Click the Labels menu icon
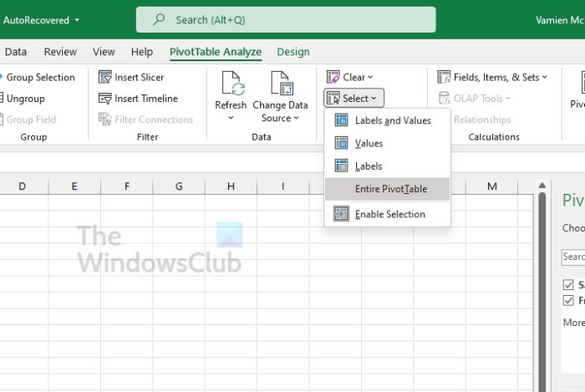585x392 pixels. click(341, 165)
